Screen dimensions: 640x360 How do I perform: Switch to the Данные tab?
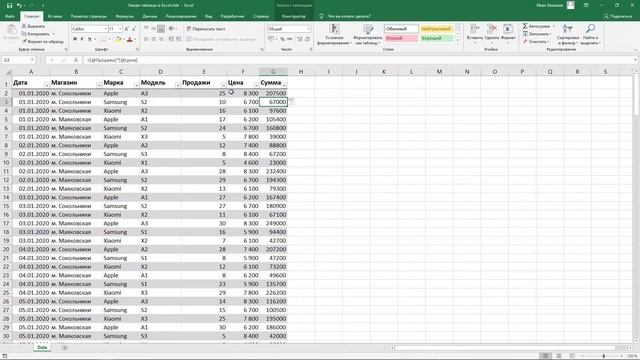(150, 16)
